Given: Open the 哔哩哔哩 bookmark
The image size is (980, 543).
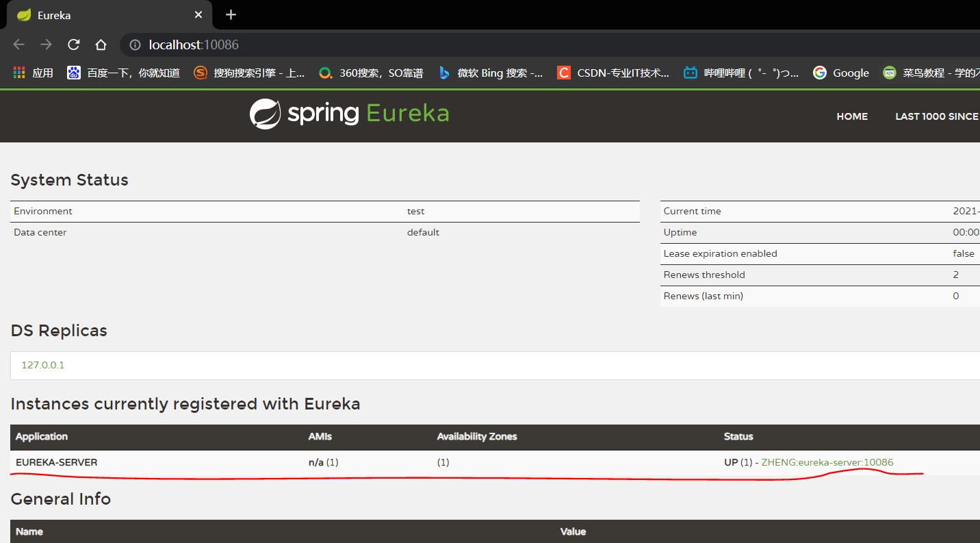Looking at the screenshot, I should coord(741,73).
